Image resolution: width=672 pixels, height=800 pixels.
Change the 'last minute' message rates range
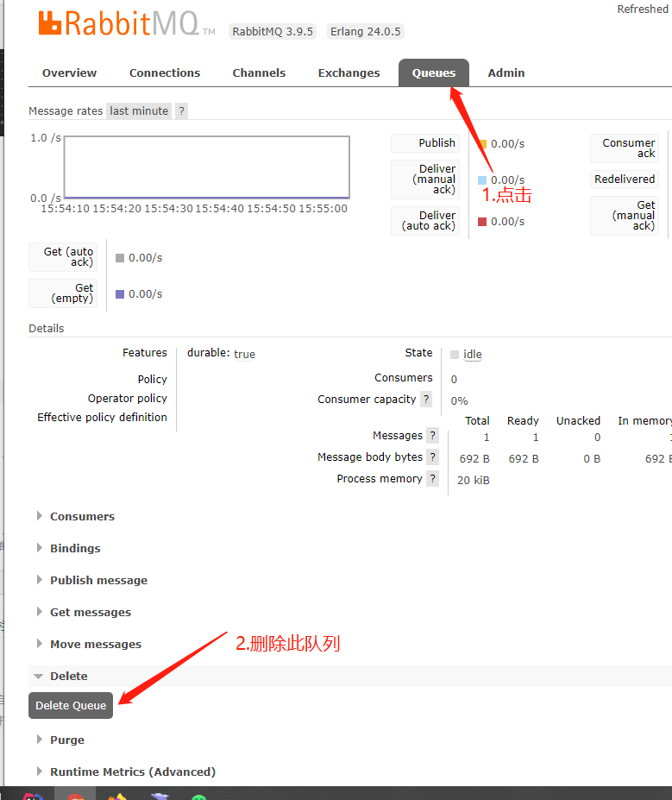click(139, 110)
